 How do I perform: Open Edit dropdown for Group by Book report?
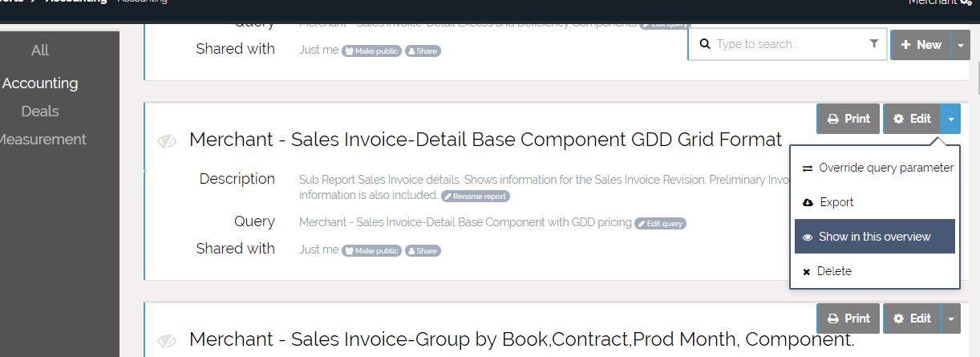coord(950,318)
